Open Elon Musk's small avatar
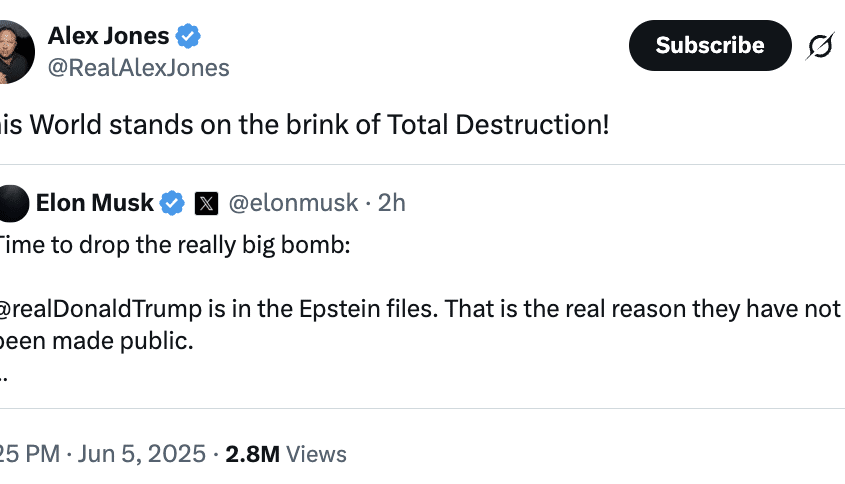Image resolution: width=845 pixels, height=484 pixels. pos(12,203)
